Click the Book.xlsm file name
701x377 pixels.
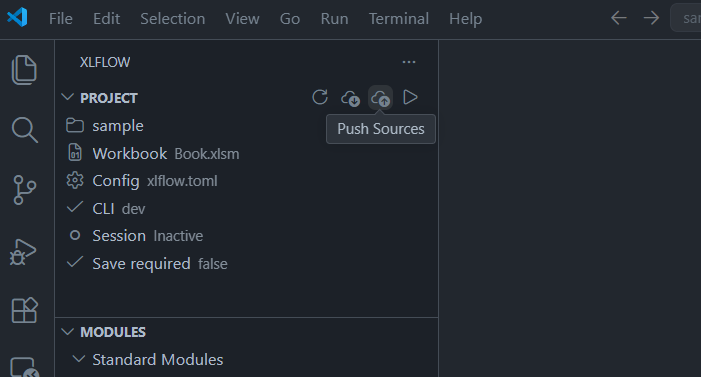click(207, 154)
